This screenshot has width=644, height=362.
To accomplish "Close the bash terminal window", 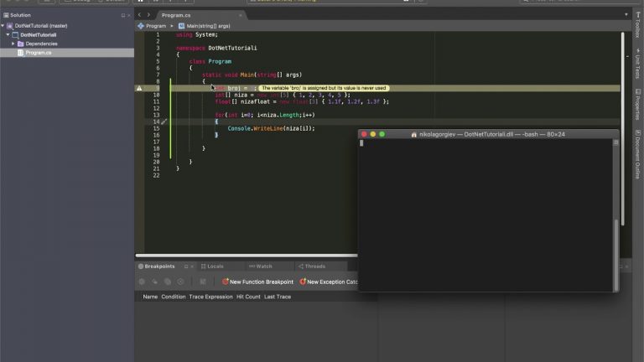I will (x=364, y=134).
